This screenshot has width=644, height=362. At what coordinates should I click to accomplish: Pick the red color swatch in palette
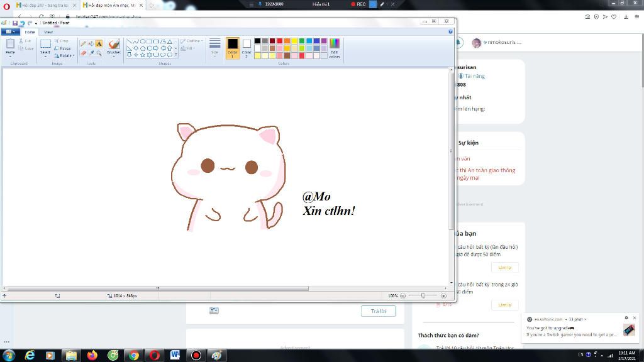pos(279,41)
